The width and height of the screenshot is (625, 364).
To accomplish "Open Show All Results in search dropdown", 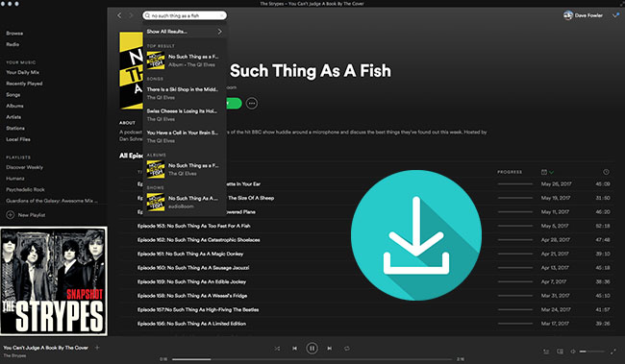I will point(185,32).
